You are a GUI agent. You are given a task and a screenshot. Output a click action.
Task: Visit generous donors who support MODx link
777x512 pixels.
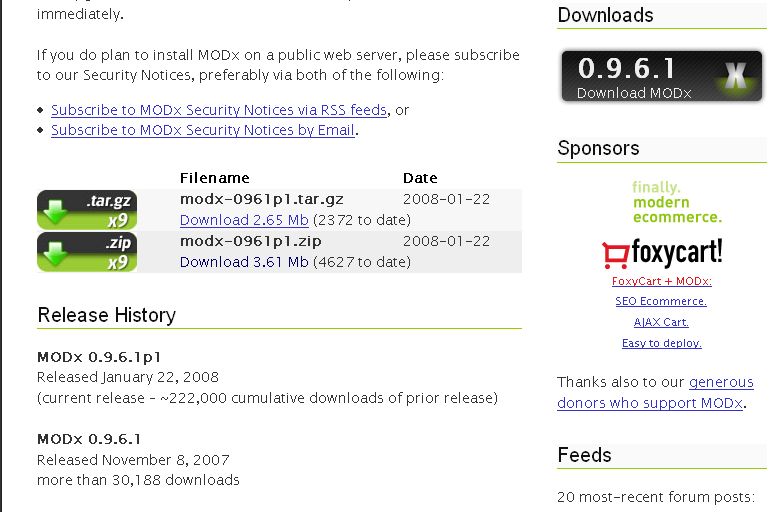coord(655,393)
